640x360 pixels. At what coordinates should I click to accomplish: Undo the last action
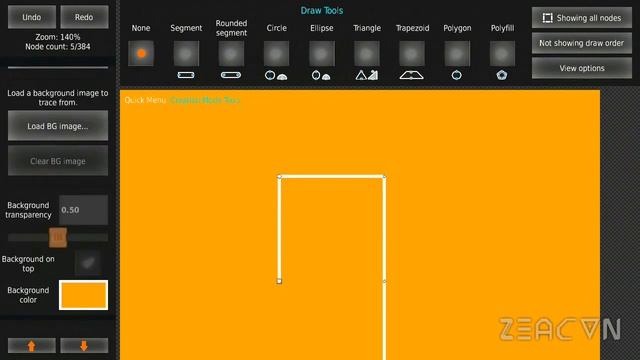[32, 17]
